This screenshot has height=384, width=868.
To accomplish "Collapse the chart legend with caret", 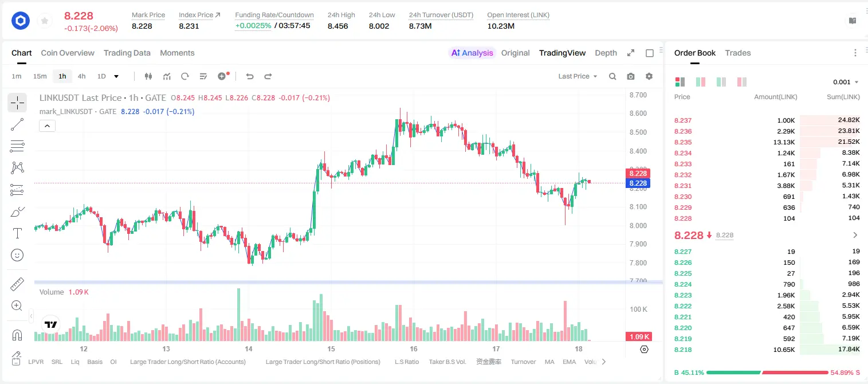I will (47, 126).
